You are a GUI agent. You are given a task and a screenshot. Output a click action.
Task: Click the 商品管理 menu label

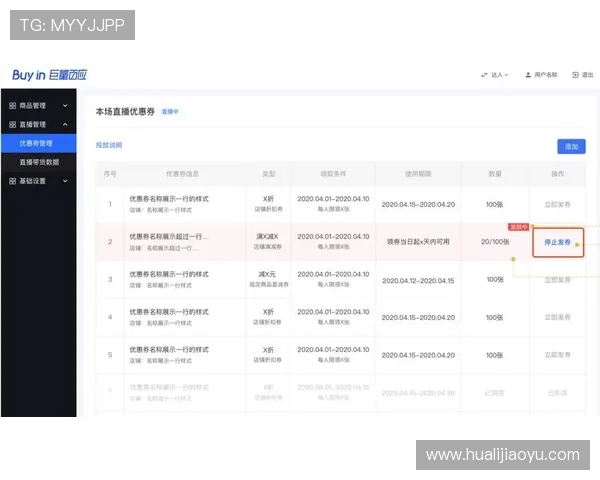point(33,106)
